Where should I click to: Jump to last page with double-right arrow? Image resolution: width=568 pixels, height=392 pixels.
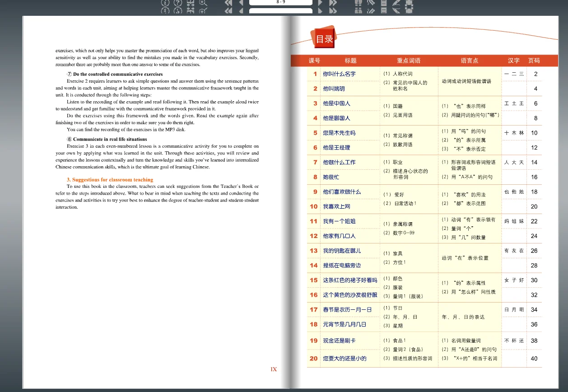click(333, 3)
